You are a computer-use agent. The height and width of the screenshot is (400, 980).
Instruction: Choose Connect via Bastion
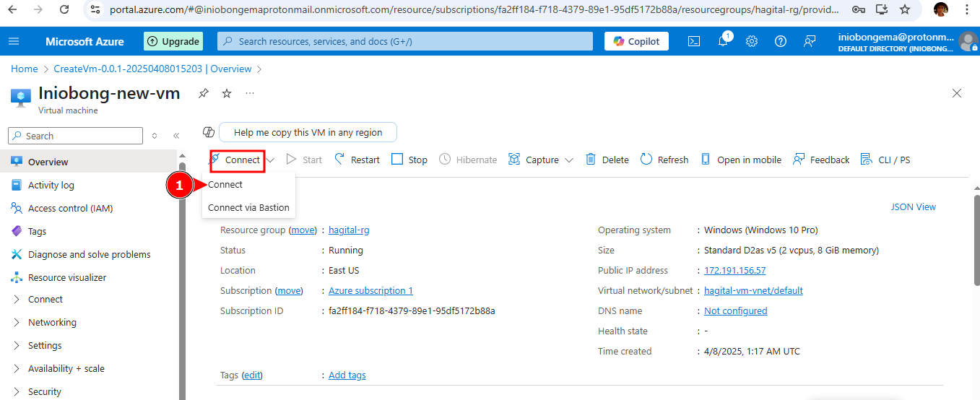[248, 207]
